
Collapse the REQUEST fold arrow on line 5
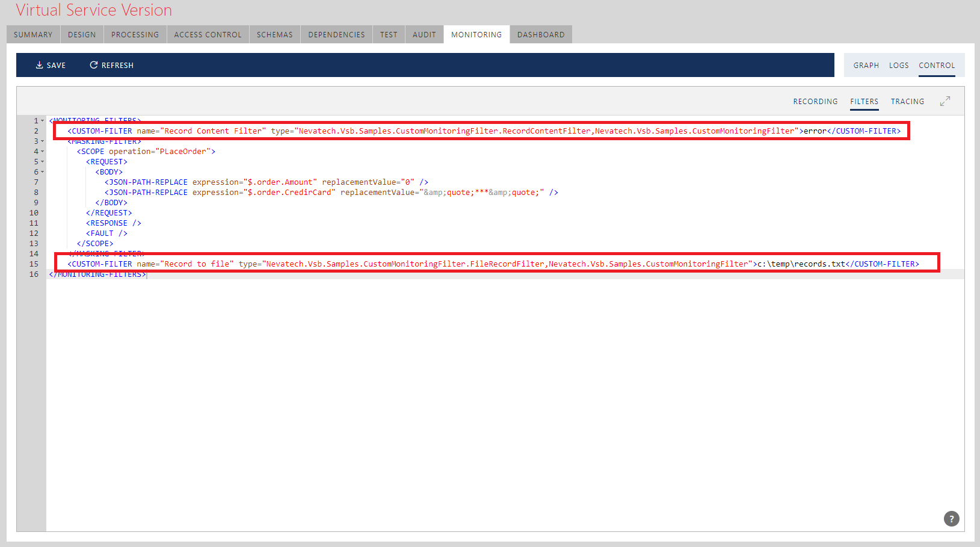coord(42,162)
